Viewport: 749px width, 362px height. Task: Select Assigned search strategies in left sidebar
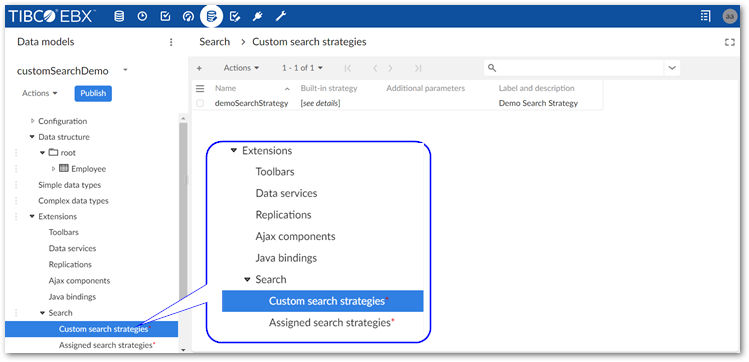pos(106,345)
